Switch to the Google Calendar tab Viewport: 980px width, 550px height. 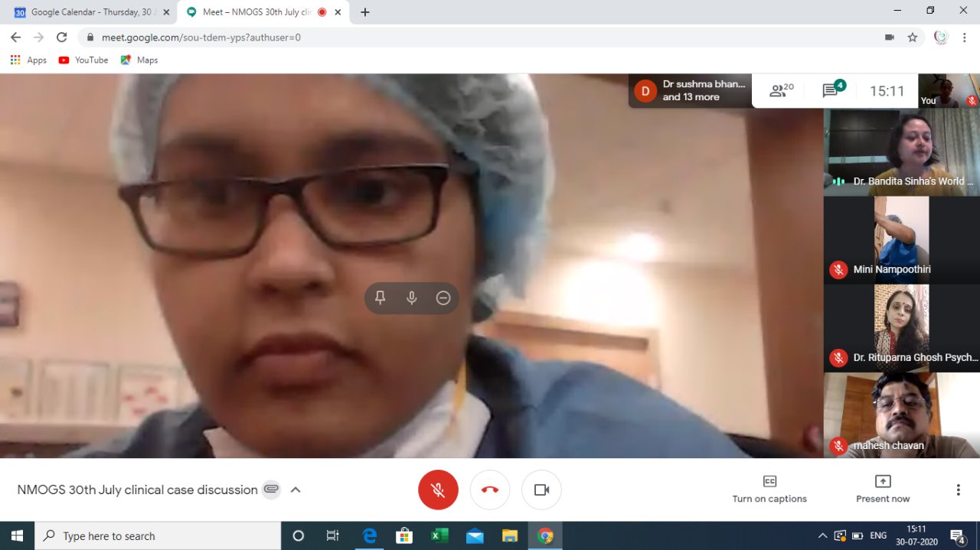click(92, 12)
